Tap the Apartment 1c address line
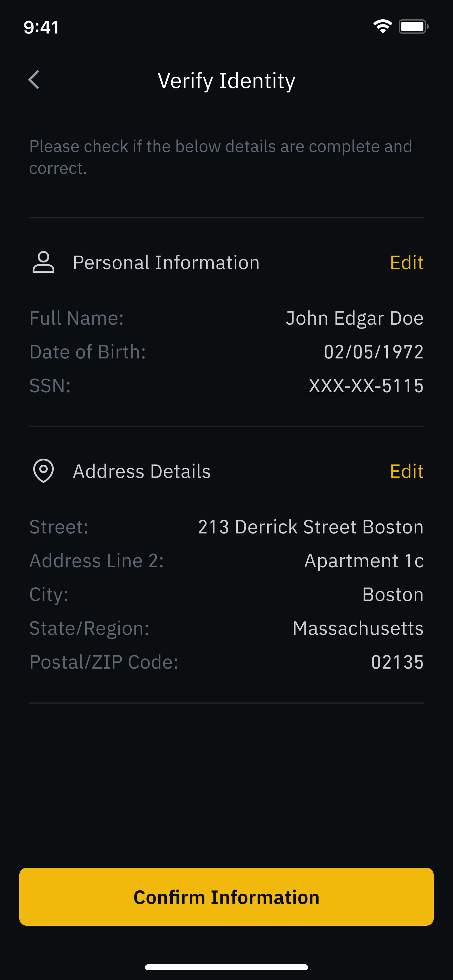This screenshot has height=980, width=453. coord(364,561)
